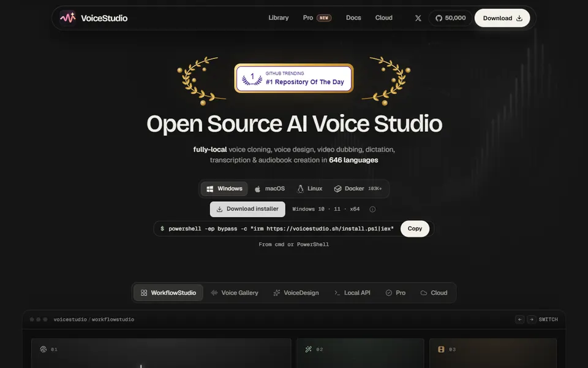Click the '646 languages' text

[353, 160]
